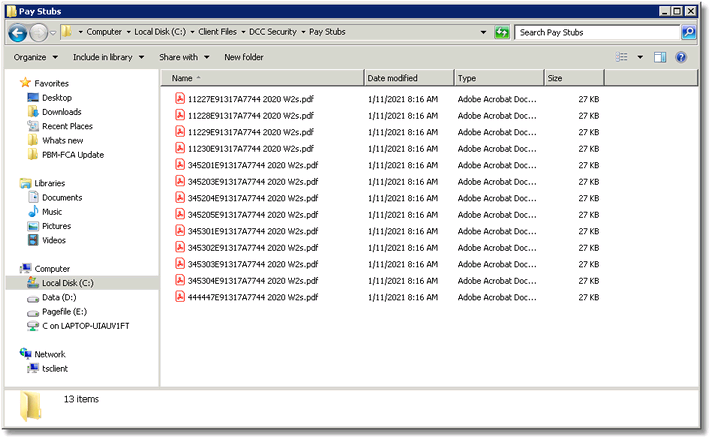Open the Organize dropdown menu
The height and width of the screenshot is (440, 712).
tap(36, 57)
